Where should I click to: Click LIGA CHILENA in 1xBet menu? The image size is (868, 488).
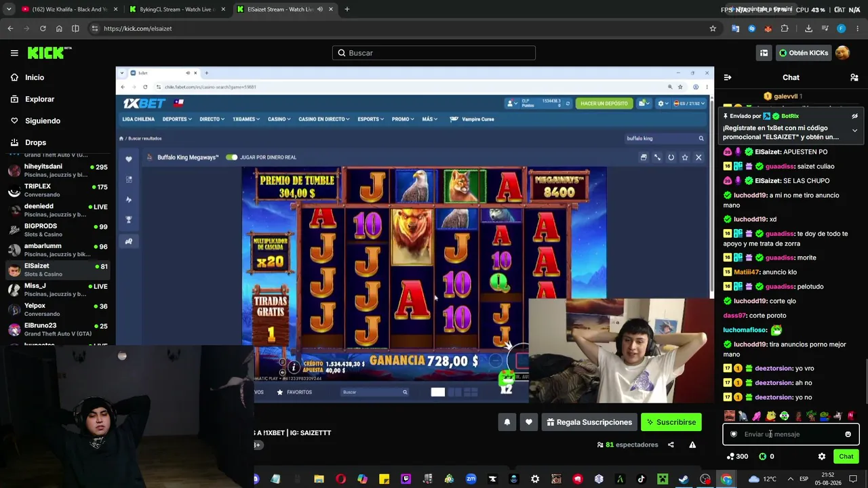138,119
